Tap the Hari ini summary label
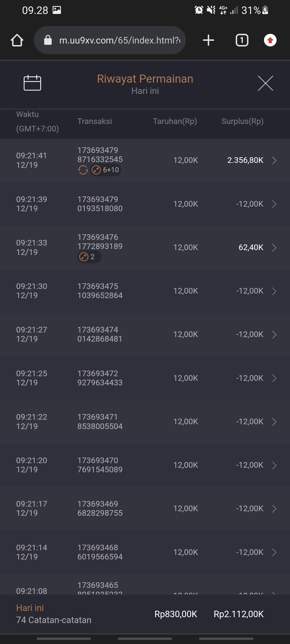The height and width of the screenshot is (644, 290). (30, 608)
